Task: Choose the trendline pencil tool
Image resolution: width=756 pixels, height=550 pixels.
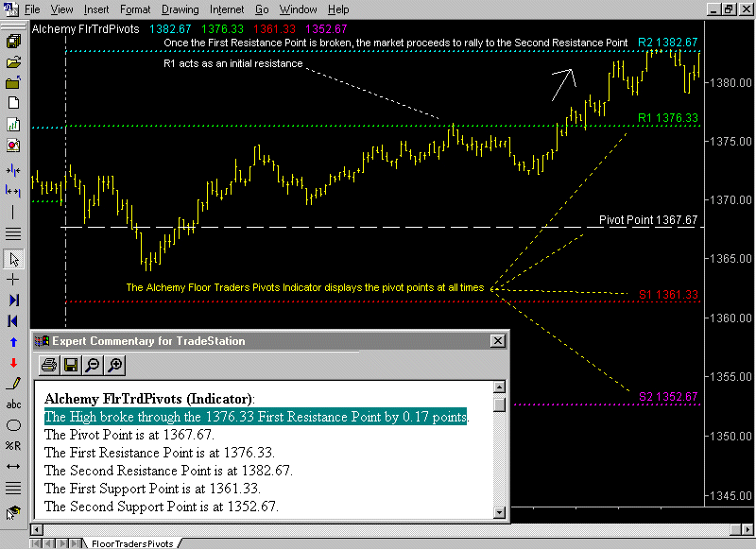Action: (x=13, y=384)
